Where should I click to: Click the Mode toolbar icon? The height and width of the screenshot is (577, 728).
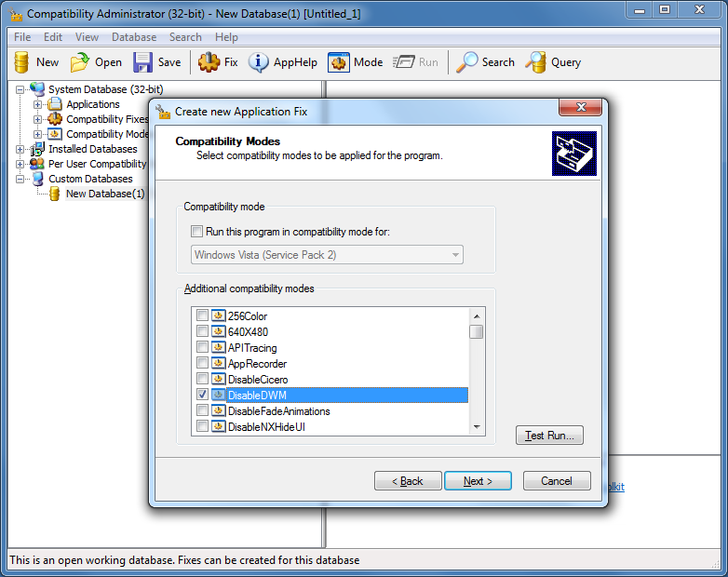339,62
